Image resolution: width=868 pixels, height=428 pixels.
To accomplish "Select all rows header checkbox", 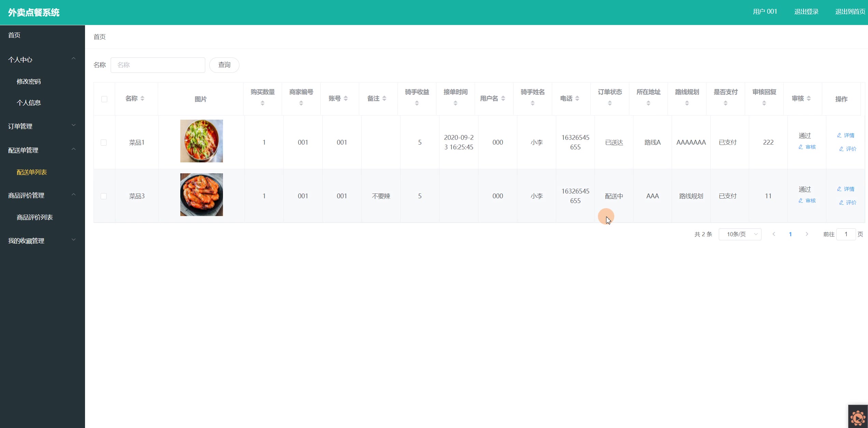I will (104, 99).
